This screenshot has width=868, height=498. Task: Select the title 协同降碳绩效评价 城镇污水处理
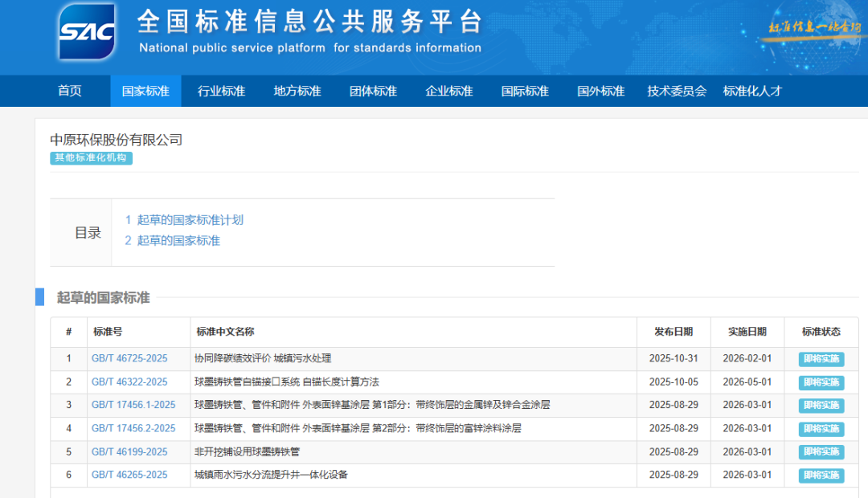[x=263, y=358]
